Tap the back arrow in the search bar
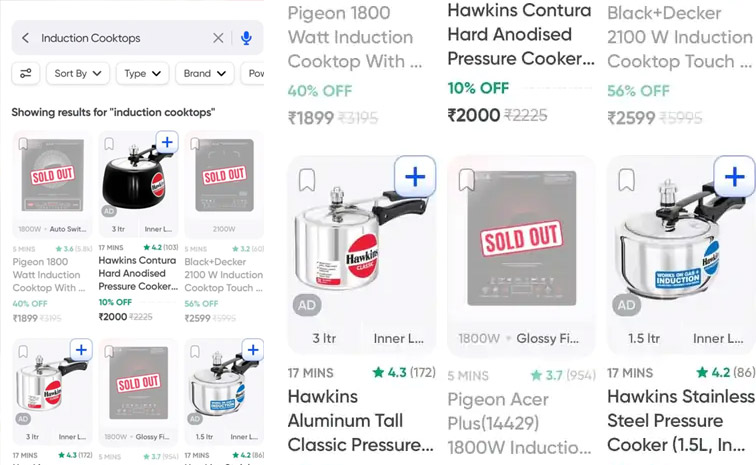756x465 pixels. 26,38
